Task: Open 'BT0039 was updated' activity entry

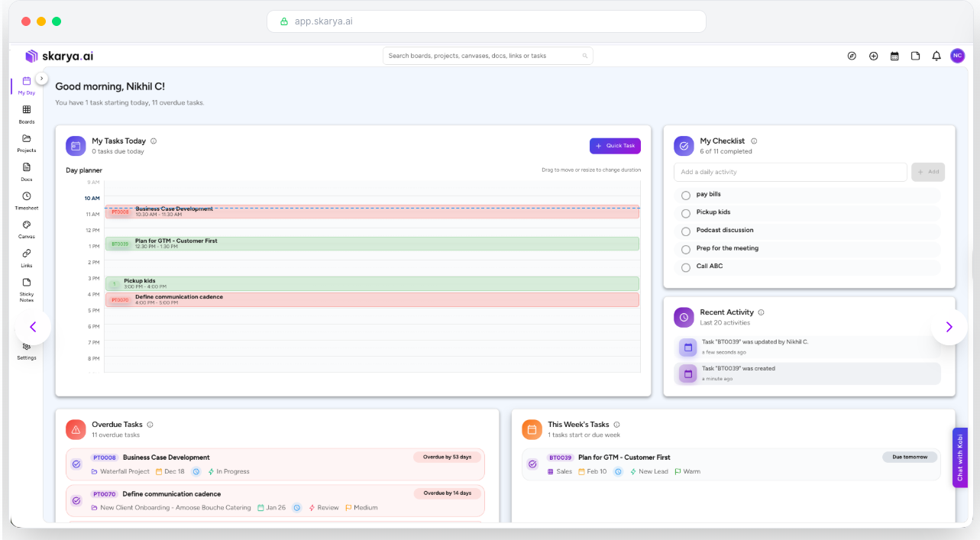Action: 808,347
